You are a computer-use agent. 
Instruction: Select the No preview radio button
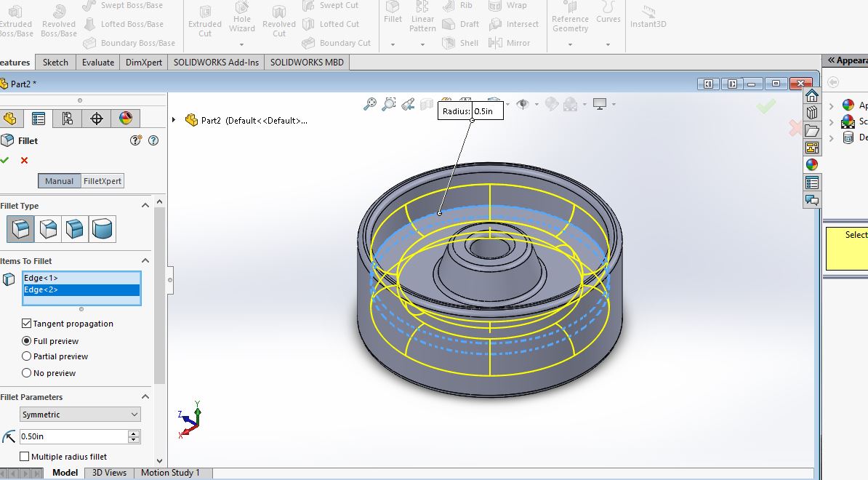[26, 372]
